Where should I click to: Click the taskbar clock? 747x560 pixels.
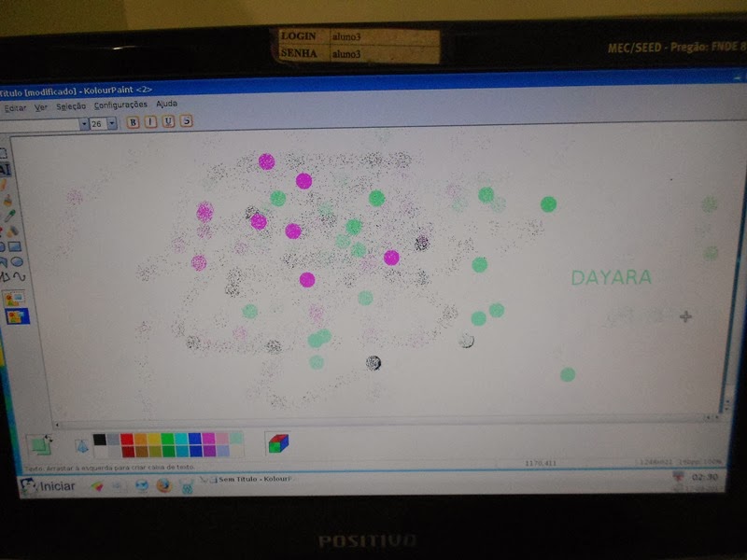(x=705, y=477)
